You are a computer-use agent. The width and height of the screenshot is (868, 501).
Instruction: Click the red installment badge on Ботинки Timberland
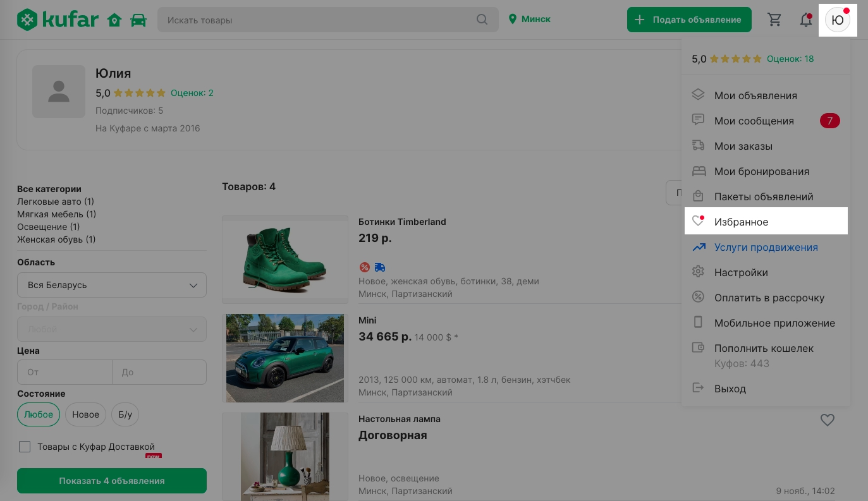364,267
